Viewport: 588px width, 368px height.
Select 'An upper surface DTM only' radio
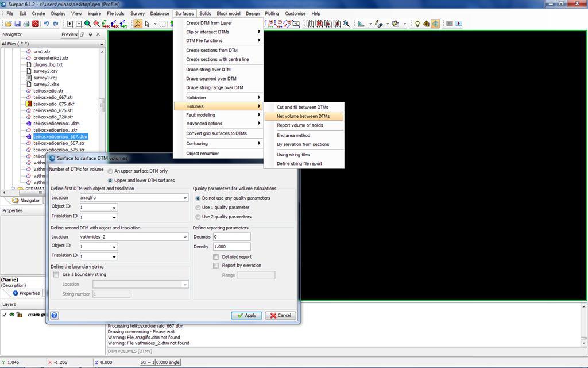[x=110, y=171]
